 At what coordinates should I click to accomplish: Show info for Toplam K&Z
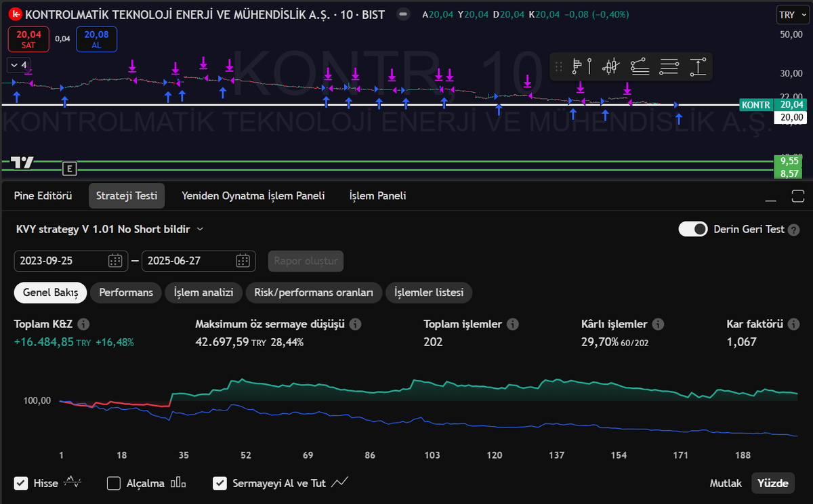pyautogui.click(x=84, y=324)
